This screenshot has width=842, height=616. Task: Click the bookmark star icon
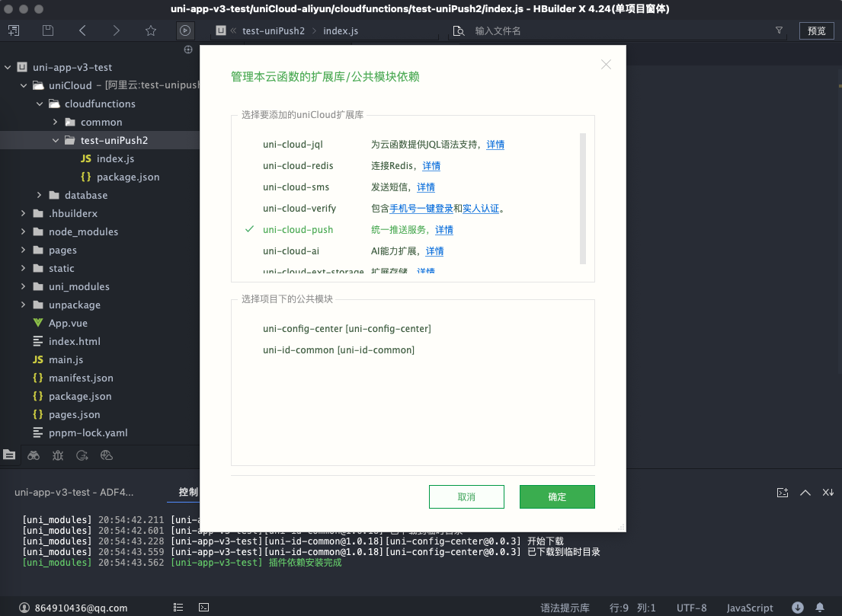(x=151, y=30)
